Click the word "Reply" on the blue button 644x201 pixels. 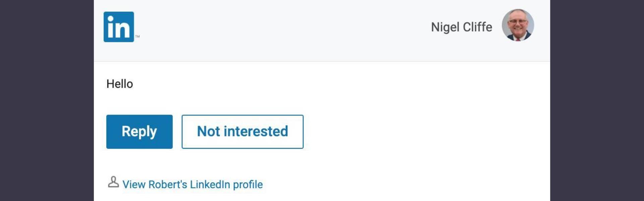(x=139, y=132)
